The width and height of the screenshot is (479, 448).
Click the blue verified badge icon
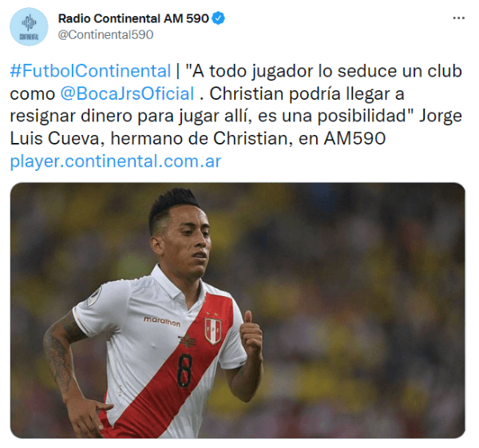218,18
